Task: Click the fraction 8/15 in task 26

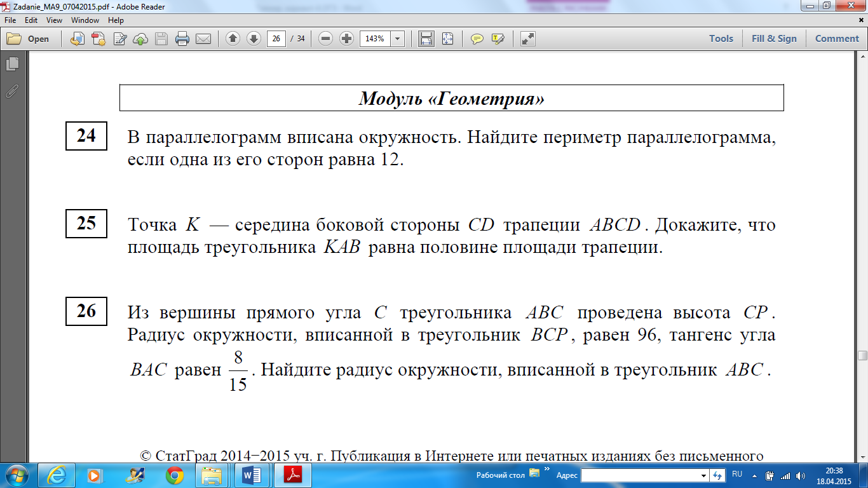Action: point(238,370)
